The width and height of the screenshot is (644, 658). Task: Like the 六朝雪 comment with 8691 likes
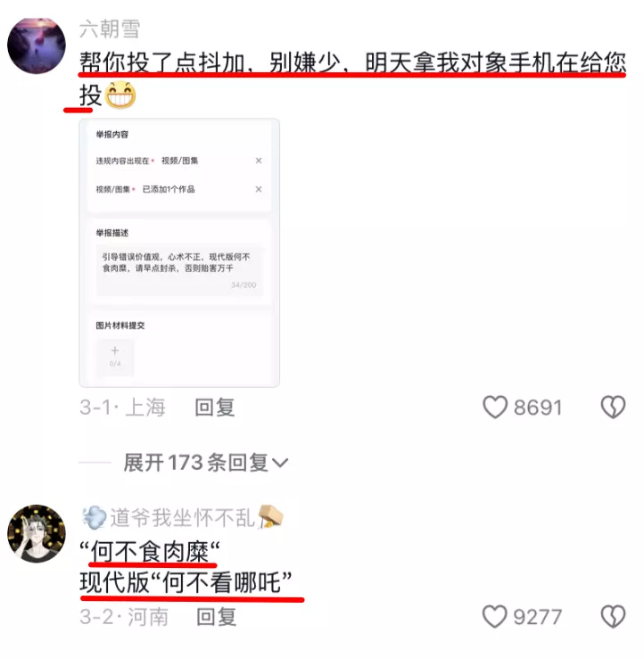pyautogui.click(x=495, y=407)
